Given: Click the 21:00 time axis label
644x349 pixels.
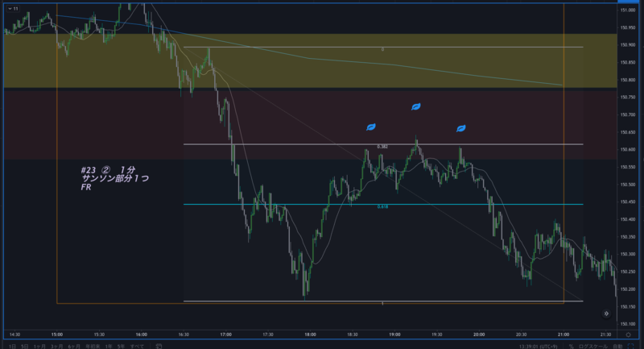Looking at the screenshot, I should [563, 334].
